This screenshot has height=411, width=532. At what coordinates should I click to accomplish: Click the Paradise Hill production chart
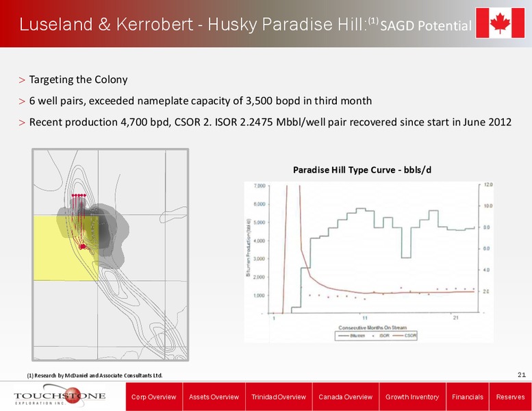[x=369, y=262]
